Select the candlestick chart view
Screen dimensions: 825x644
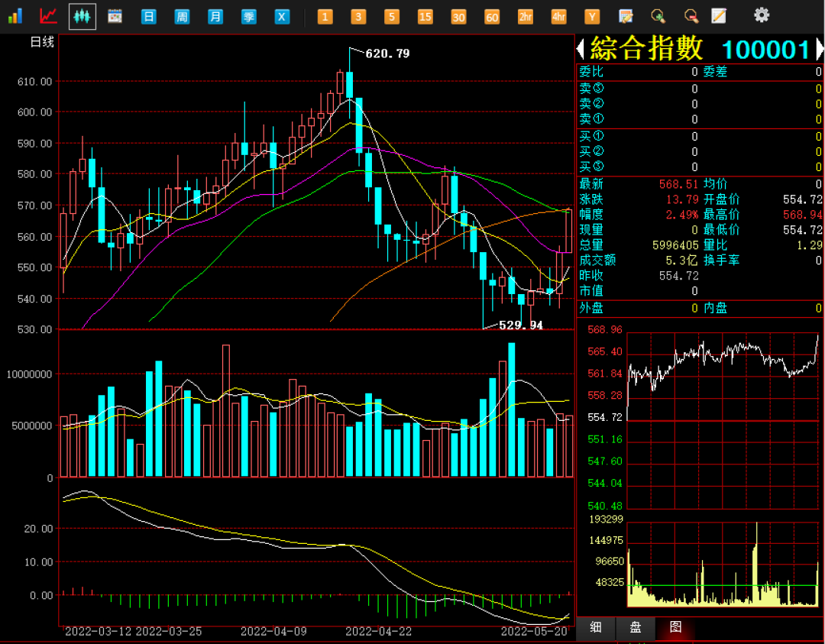(82, 16)
